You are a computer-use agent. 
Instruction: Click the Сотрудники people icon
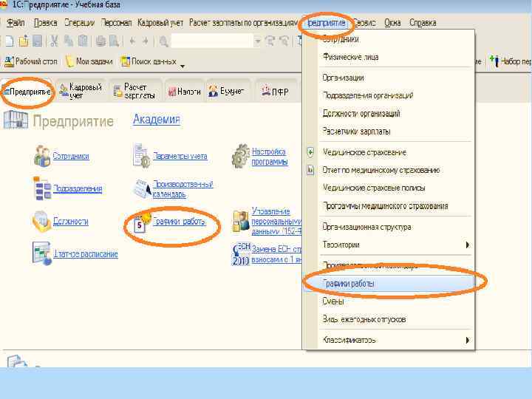point(42,156)
